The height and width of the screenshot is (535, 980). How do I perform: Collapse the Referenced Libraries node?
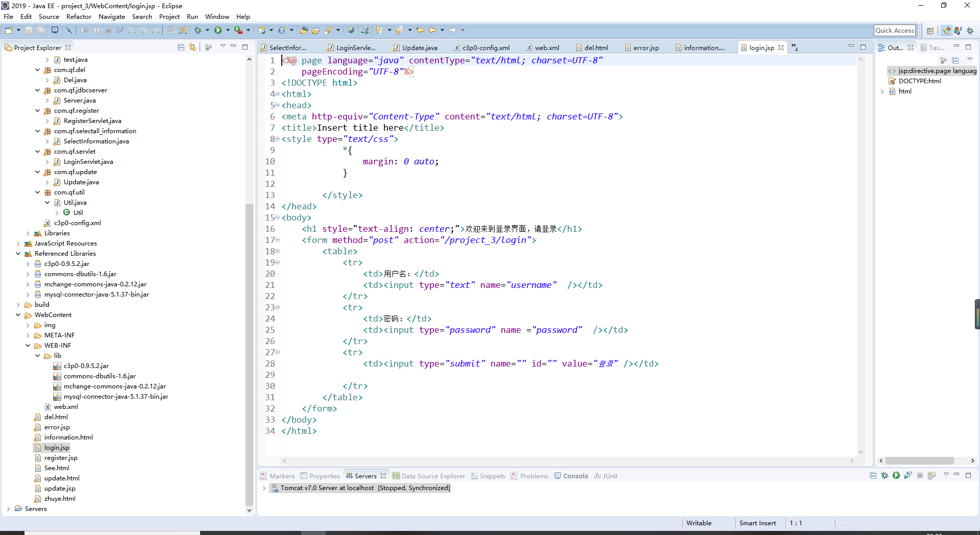click(x=18, y=254)
